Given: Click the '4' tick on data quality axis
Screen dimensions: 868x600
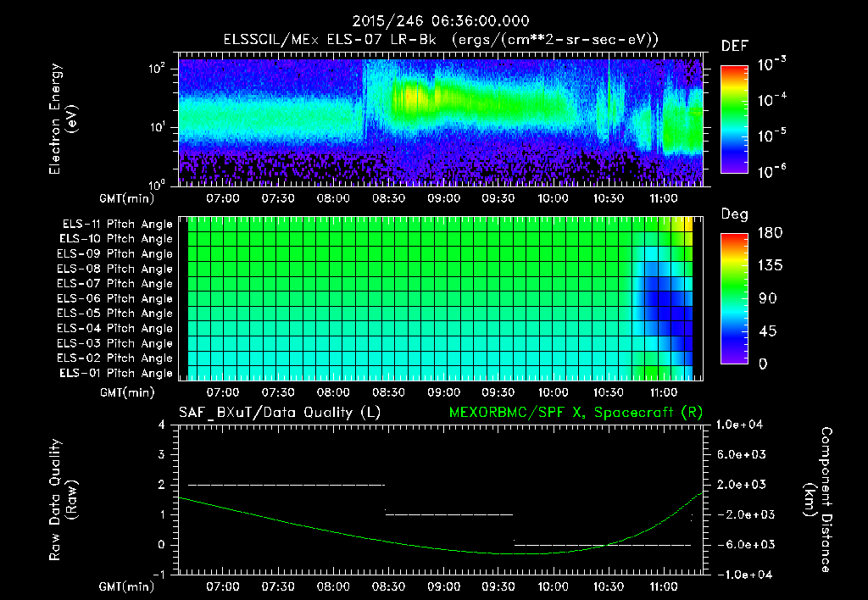Looking at the screenshot, I should [x=162, y=425].
